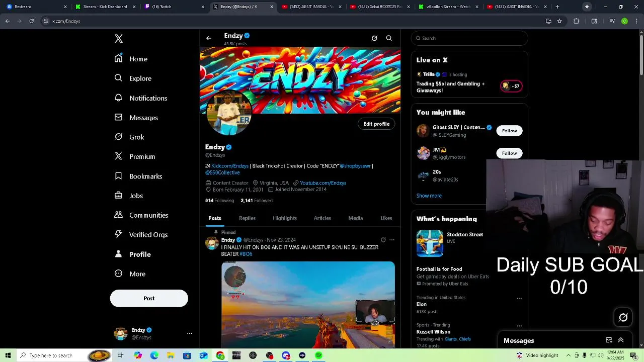Switch to the Replies tab

coord(247,218)
